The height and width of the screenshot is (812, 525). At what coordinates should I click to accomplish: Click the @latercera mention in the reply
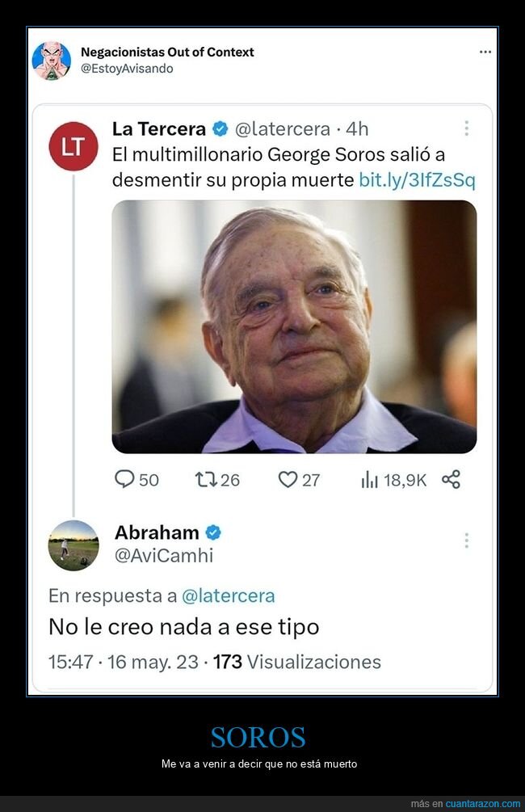[x=231, y=595]
